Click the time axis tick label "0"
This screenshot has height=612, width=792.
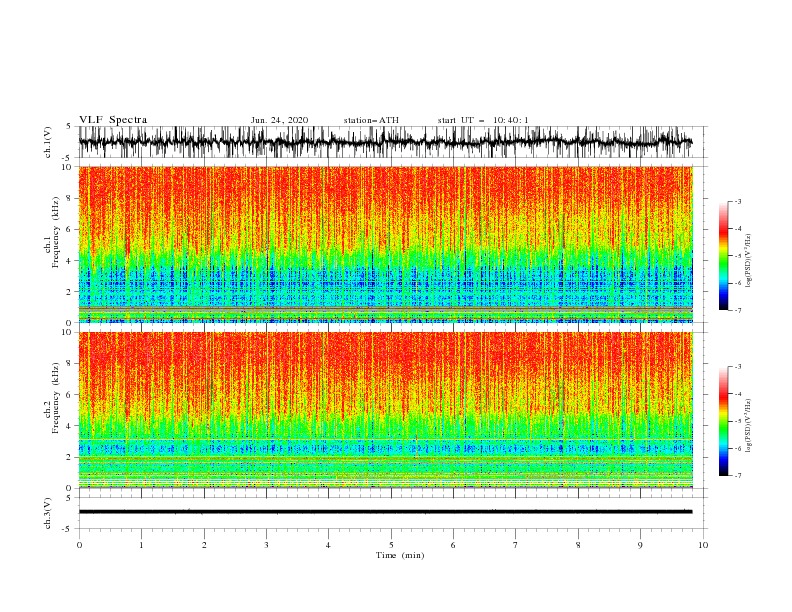tap(79, 545)
